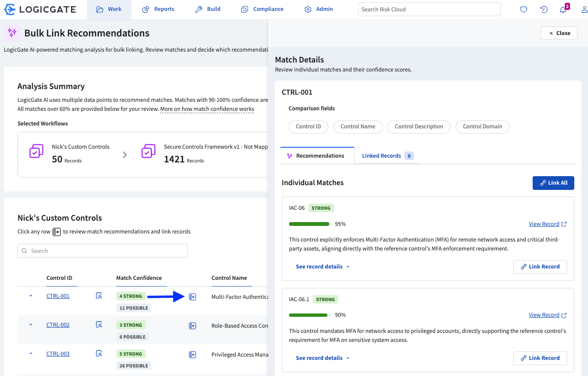
Task: Click the Privileged Access control name cell
Action: [239, 354]
